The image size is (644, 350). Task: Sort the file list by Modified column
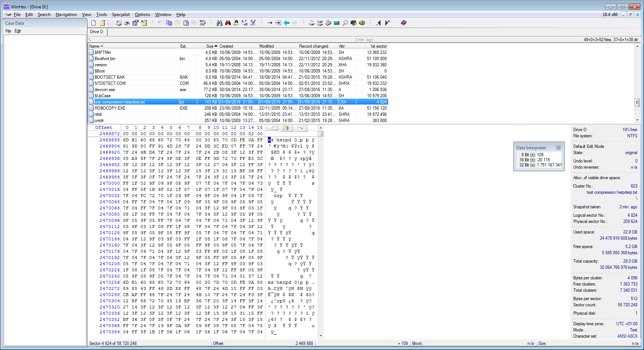point(278,46)
